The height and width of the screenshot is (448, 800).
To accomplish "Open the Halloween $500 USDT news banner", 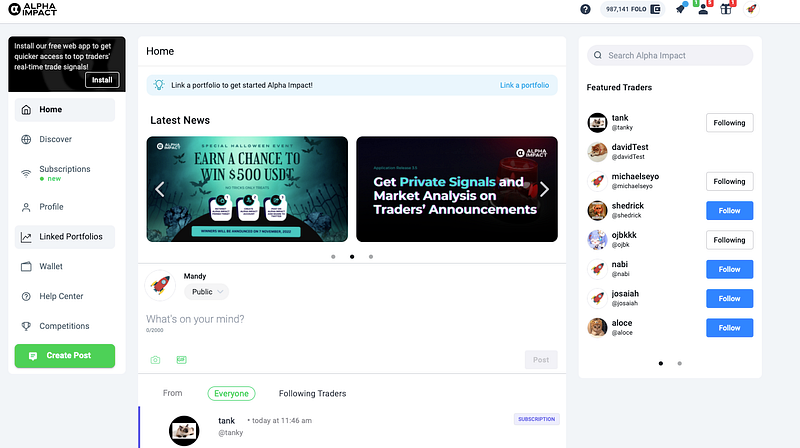I will click(x=247, y=189).
